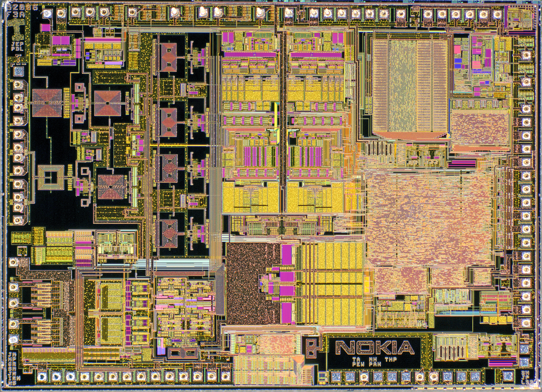Click the top-right corner bond pad

click(497, 14)
